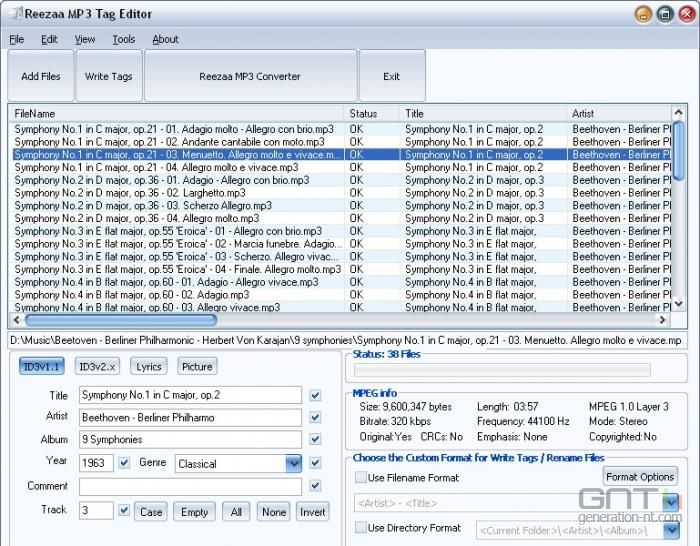Toggle the Genre field checkbox
The height and width of the screenshot is (546, 700).
click(315, 463)
